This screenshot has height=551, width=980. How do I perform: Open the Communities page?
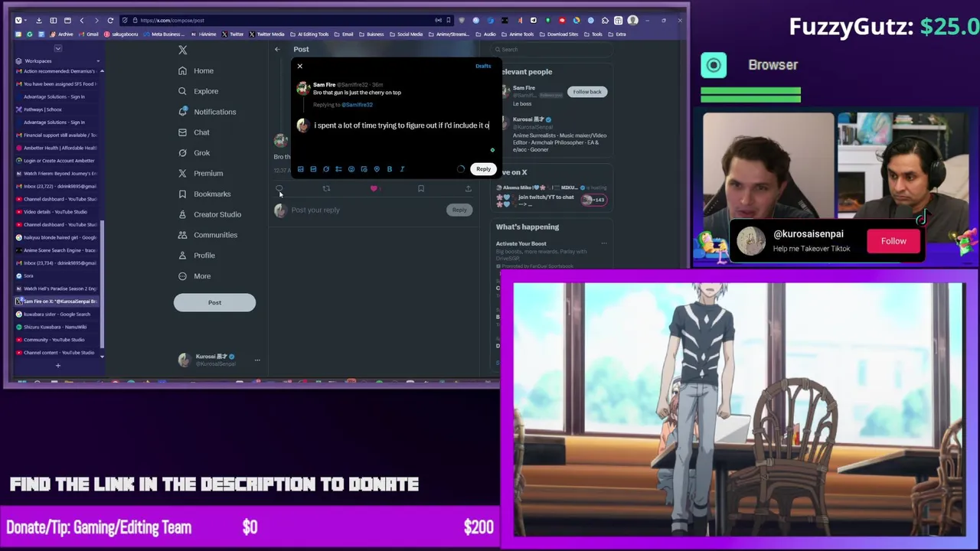point(207,235)
